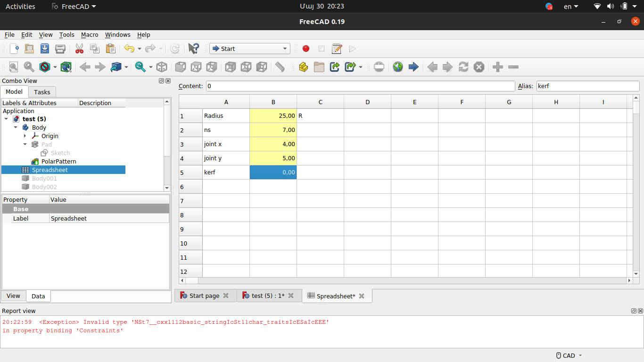Switch to the test (5) : 1* tab
The image size is (644, 362).
[268, 296]
